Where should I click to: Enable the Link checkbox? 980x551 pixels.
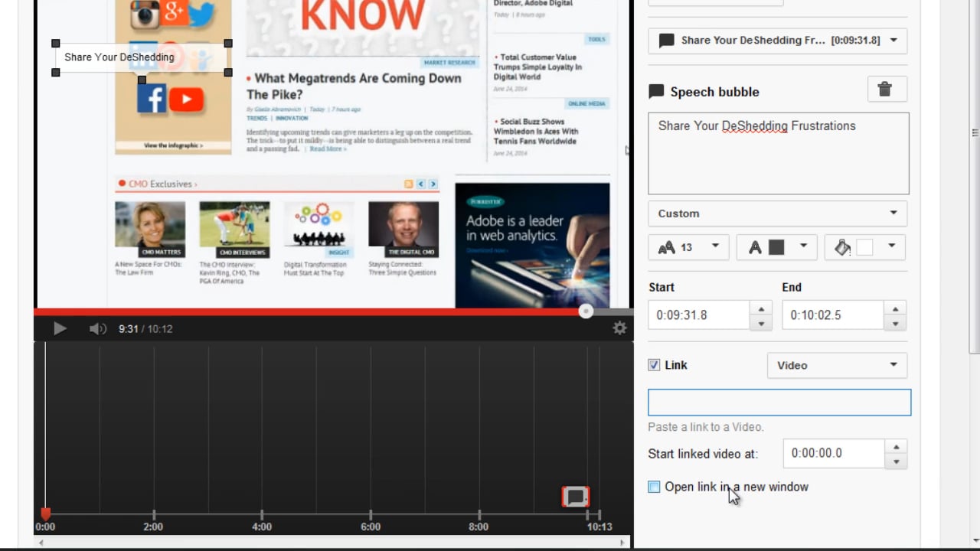[654, 365]
